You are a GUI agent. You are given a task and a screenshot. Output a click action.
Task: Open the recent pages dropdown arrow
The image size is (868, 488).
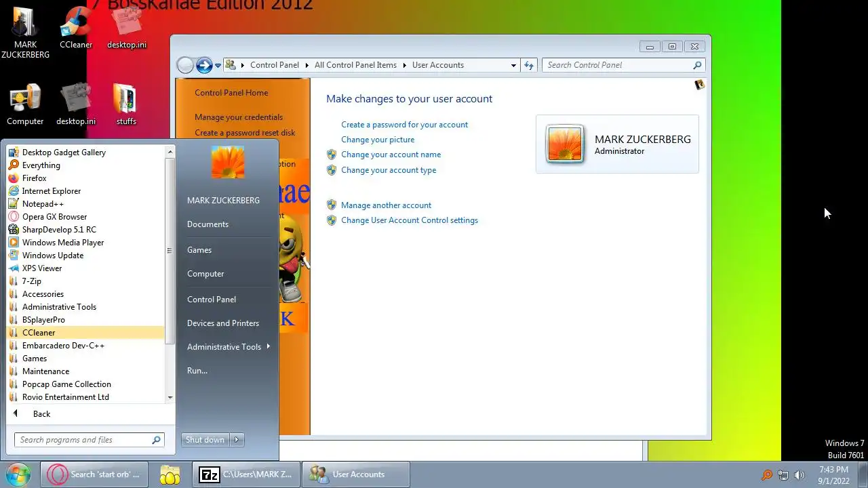(x=218, y=66)
